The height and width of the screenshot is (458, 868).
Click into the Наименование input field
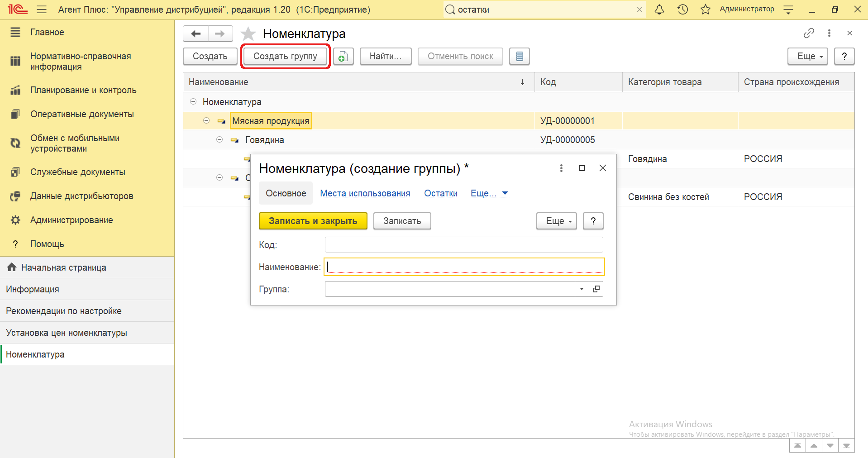(x=464, y=267)
